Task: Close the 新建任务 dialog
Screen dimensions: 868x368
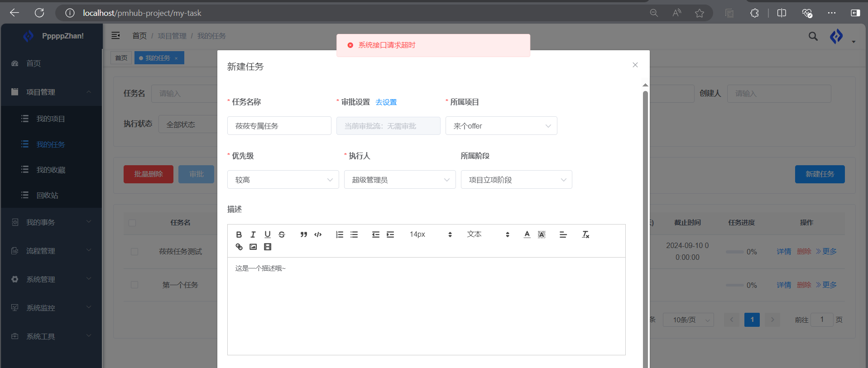Action: [x=635, y=65]
